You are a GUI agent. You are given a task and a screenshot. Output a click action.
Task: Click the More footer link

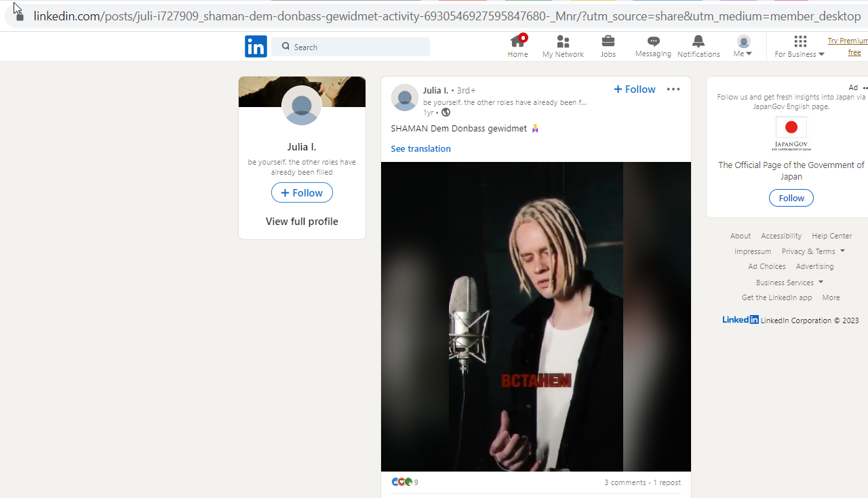831,297
